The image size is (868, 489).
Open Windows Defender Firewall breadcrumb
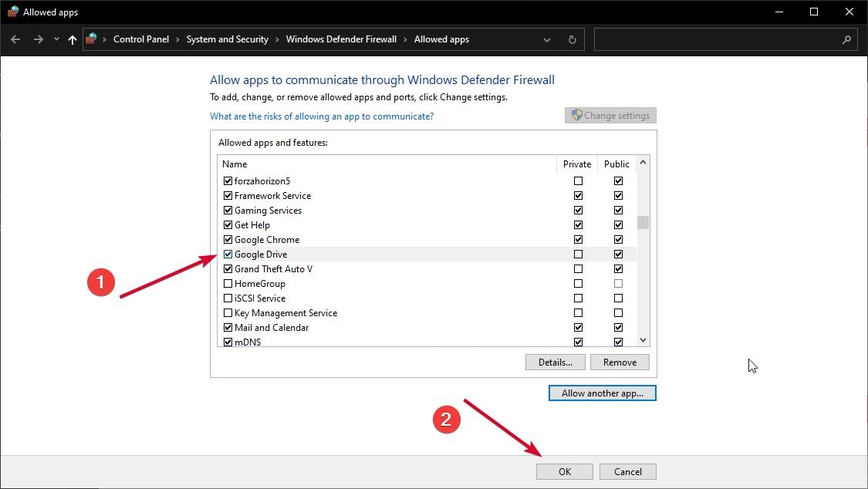pos(341,39)
